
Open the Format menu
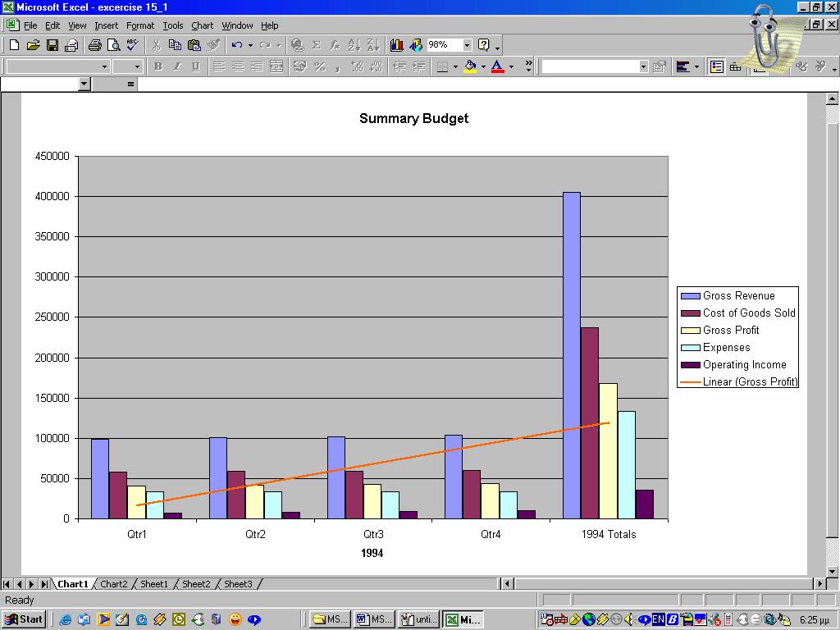[x=139, y=25]
